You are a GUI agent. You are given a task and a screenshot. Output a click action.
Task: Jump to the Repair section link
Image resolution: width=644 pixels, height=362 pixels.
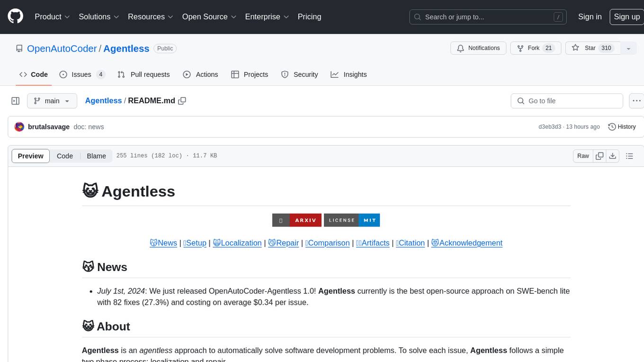pyautogui.click(x=283, y=243)
